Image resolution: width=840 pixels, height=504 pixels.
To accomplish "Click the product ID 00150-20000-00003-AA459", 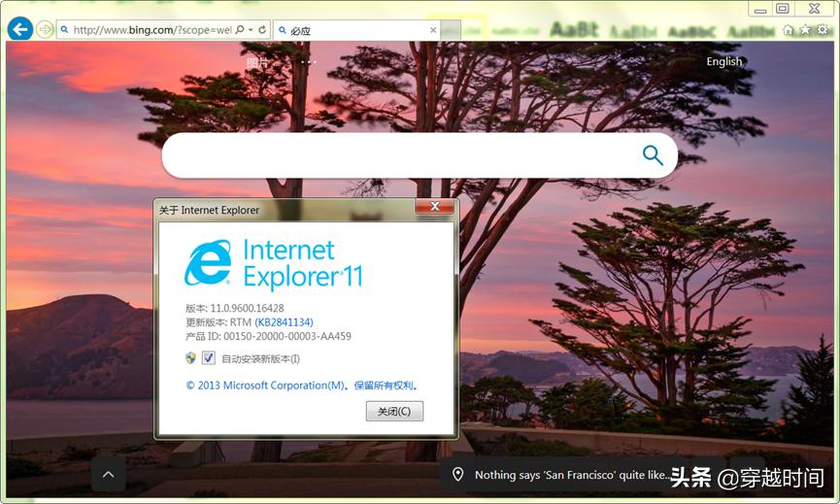I will [x=287, y=336].
